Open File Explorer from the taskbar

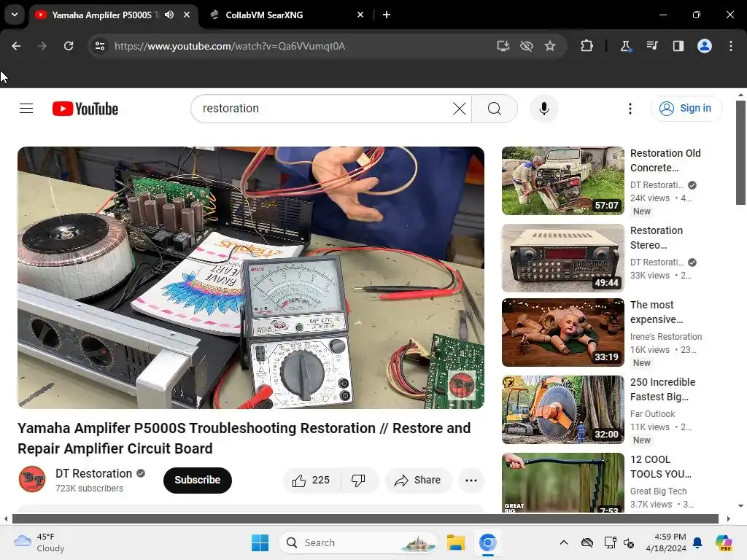(x=455, y=542)
